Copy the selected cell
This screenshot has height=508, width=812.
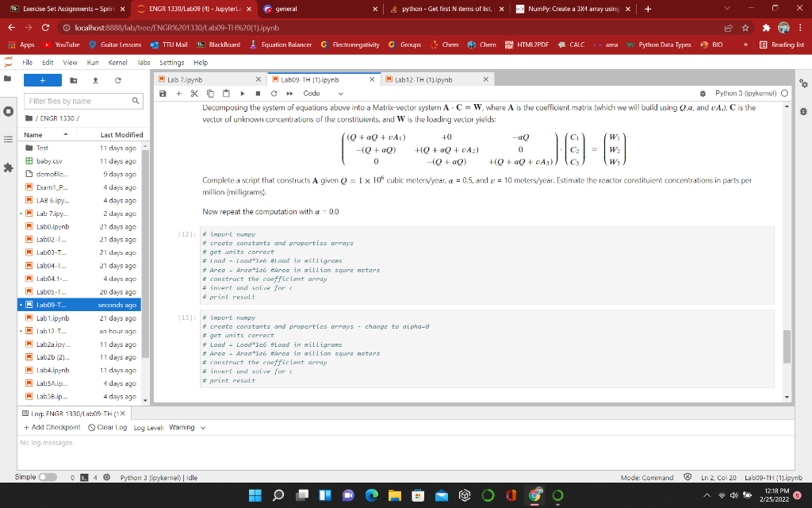[210, 93]
